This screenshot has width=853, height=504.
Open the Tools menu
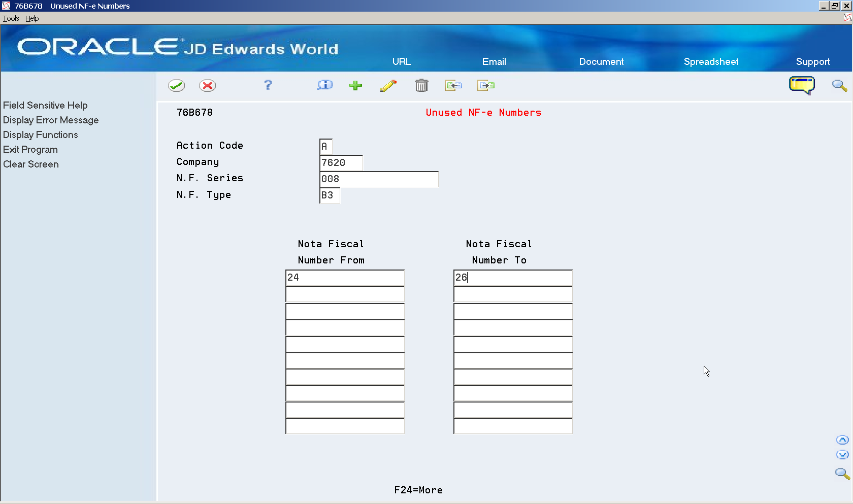(x=11, y=18)
